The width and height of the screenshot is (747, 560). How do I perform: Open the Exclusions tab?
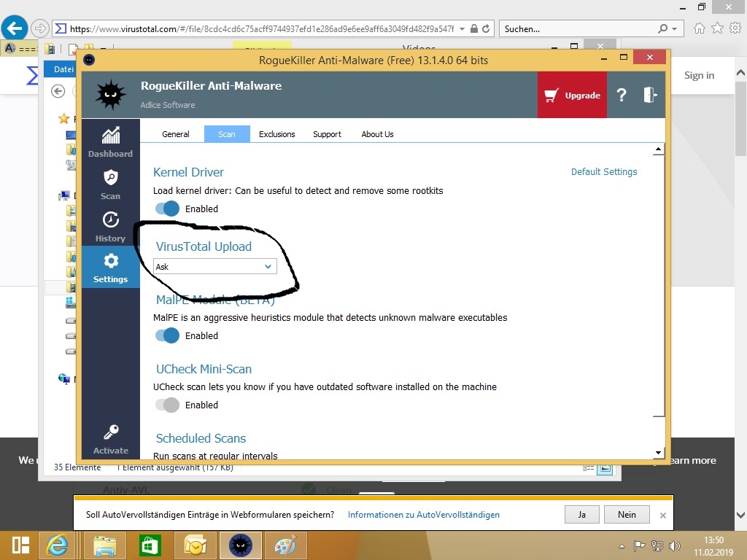coord(276,134)
